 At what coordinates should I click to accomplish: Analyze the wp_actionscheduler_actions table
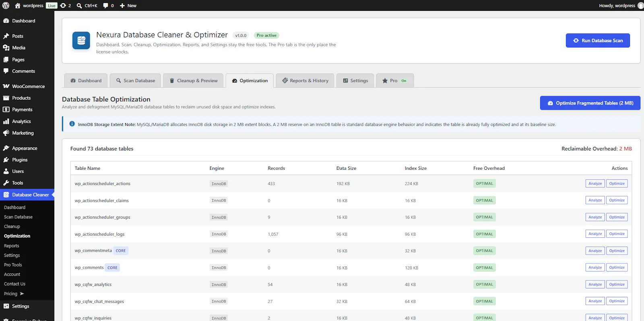595,183
